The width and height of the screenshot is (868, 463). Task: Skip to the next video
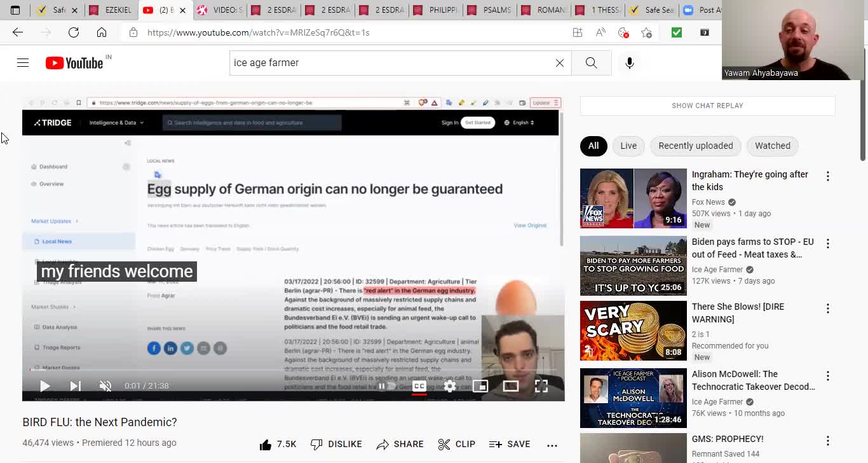point(75,386)
